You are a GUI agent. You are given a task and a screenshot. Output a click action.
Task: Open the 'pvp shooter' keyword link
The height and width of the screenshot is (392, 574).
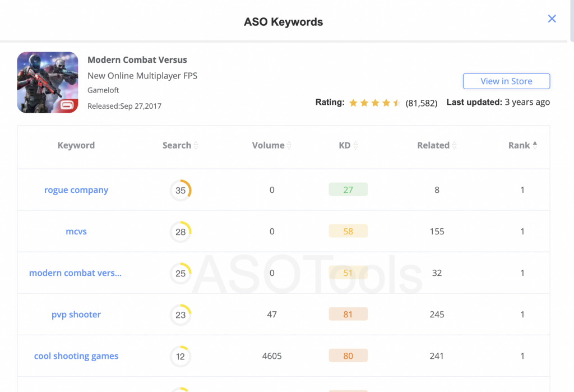[x=76, y=315]
